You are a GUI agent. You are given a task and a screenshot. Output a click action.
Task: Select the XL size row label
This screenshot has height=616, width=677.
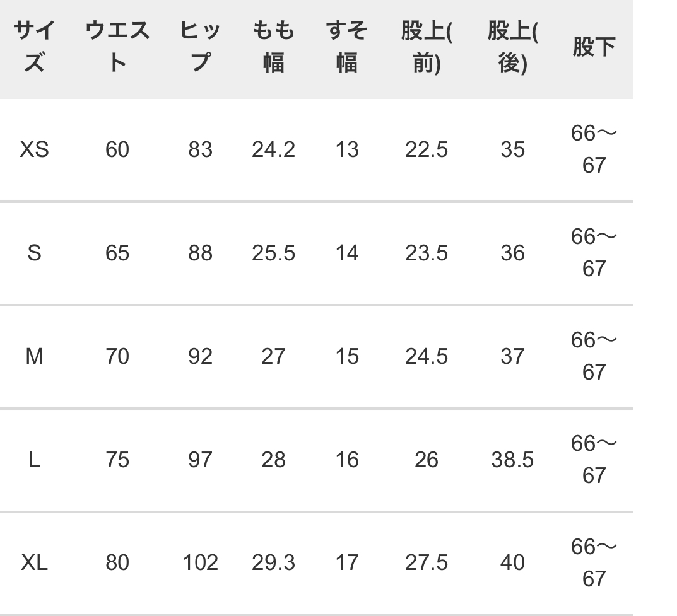tap(34, 562)
